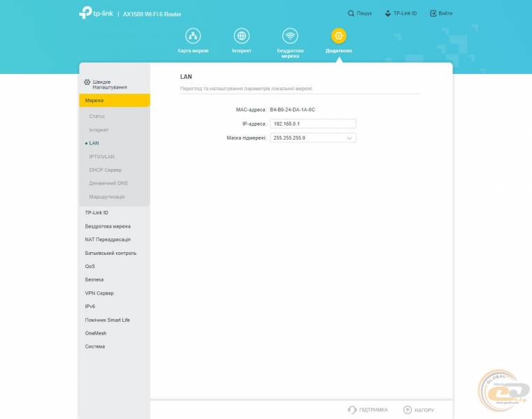Click the Вийти logout label
This screenshot has width=532, height=419.
[445, 13]
